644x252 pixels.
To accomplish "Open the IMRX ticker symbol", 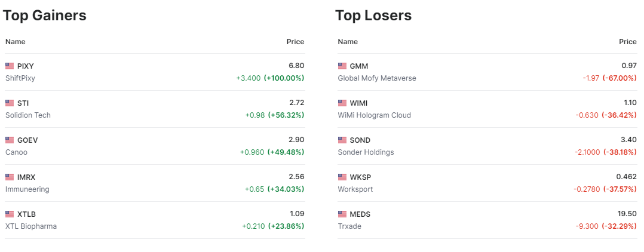I will pos(27,177).
